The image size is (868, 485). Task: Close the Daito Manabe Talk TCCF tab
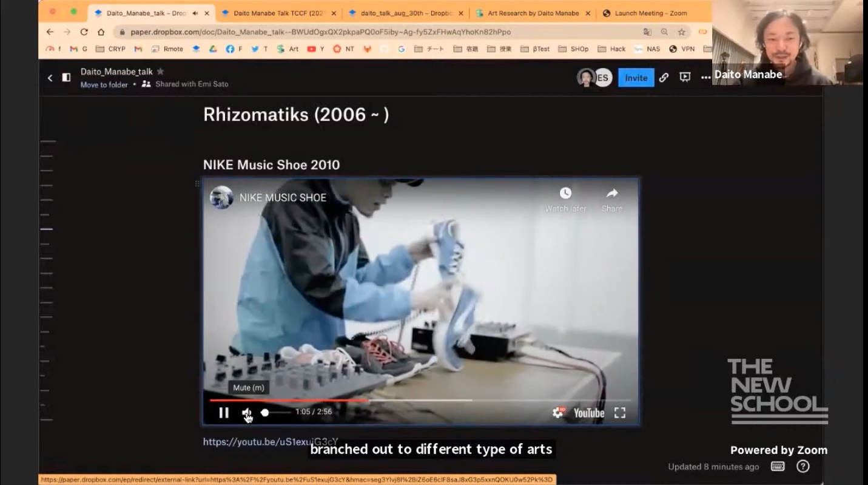coord(334,13)
